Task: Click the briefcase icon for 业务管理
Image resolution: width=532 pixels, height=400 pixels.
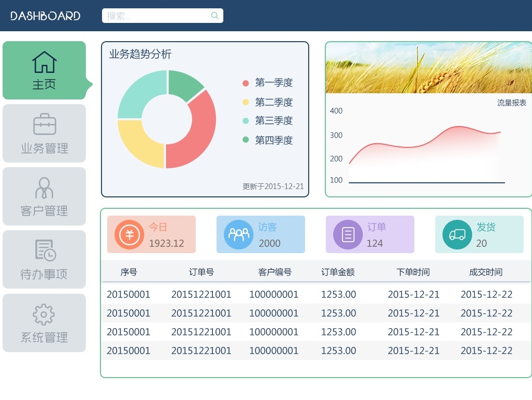Action: point(44,124)
